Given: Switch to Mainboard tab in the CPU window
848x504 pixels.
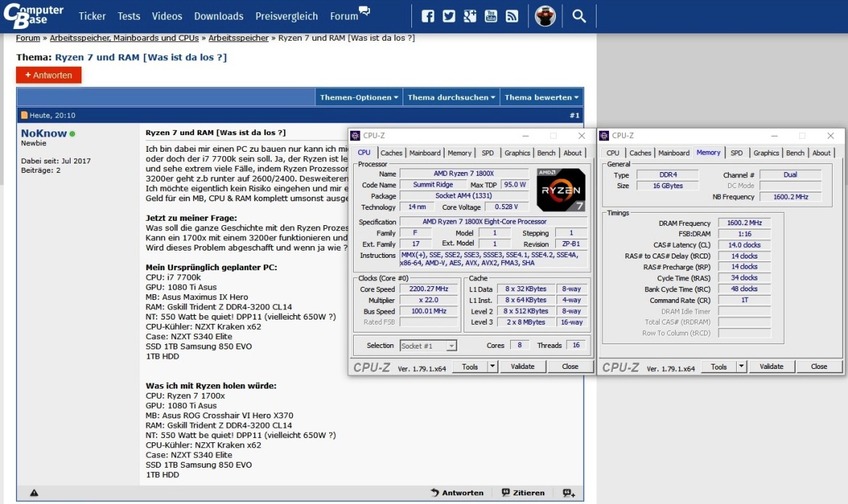Looking at the screenshot, I should click(424, 153).
